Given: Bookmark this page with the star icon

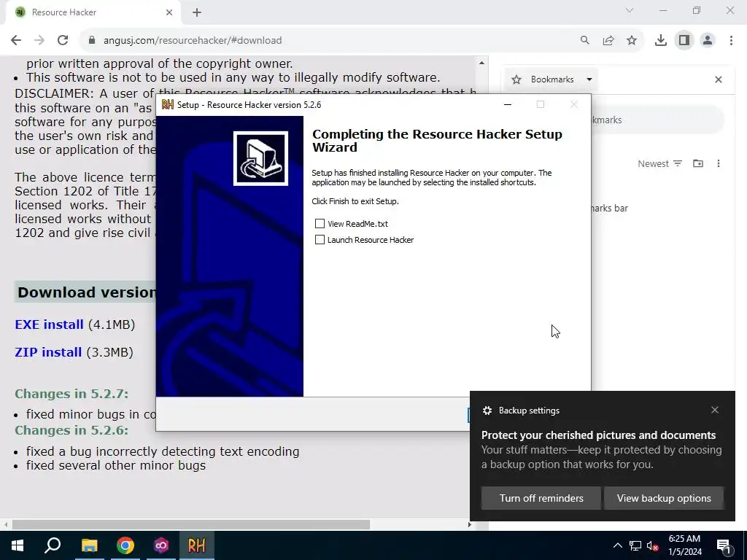Looking at the screenshot, I should (632, 41).
